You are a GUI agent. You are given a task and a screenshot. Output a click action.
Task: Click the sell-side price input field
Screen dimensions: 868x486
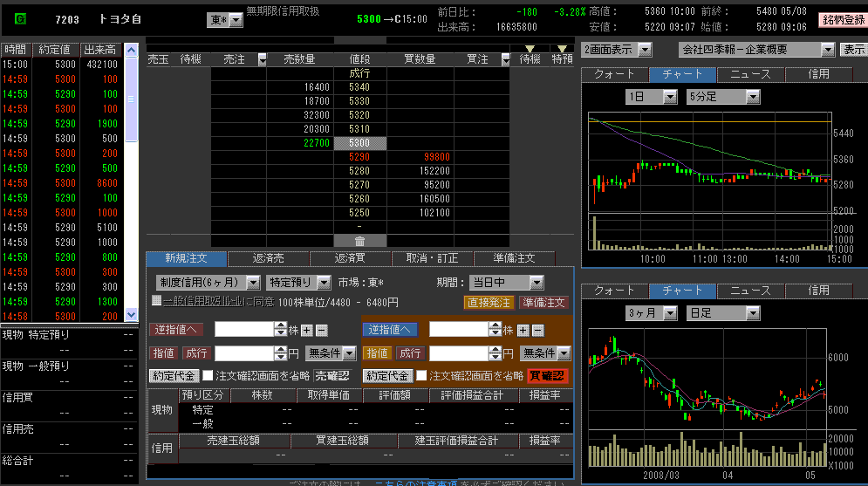244,353
